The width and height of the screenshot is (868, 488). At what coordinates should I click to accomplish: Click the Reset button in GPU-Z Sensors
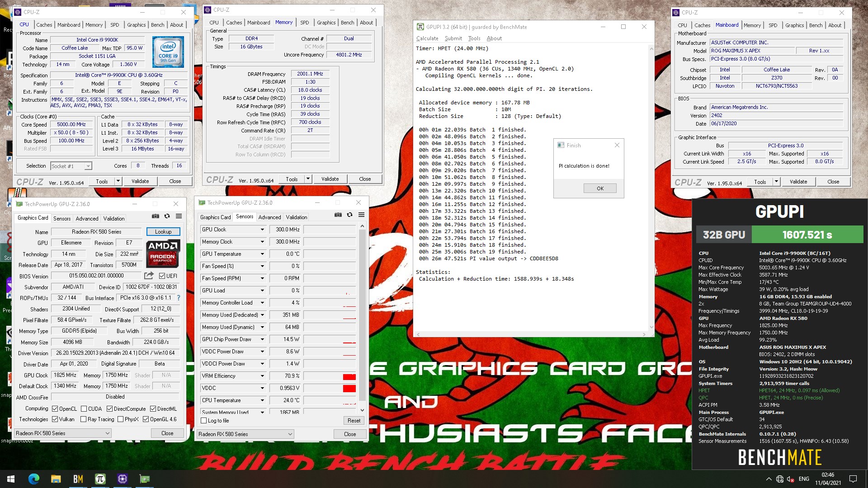(x=354, y=420)
